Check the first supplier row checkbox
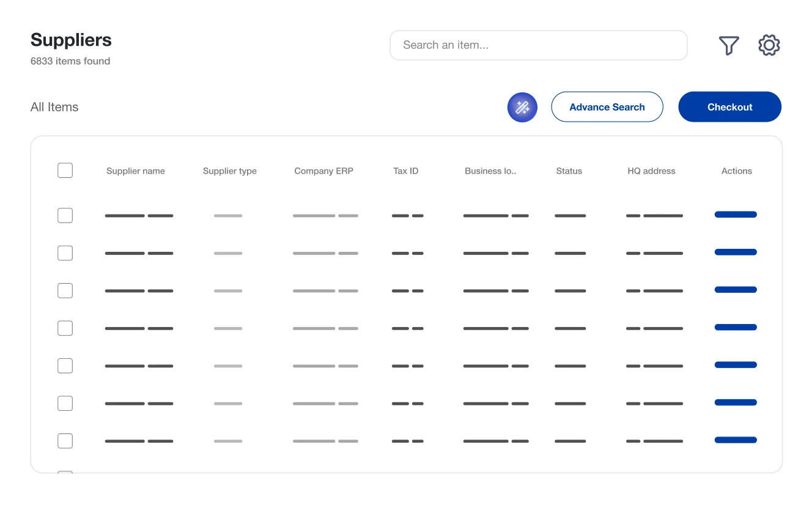Viewport: 812px width, 505px height. tap(65, 215)
